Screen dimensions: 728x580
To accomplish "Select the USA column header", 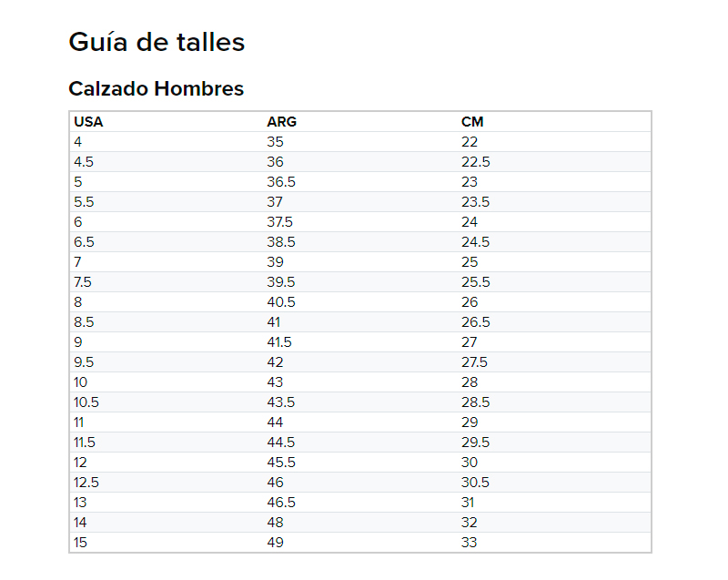I will 88,122.
